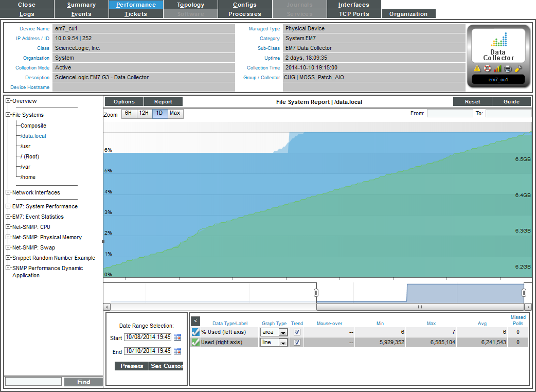Toggle the green check for Used series

(195, 342)
